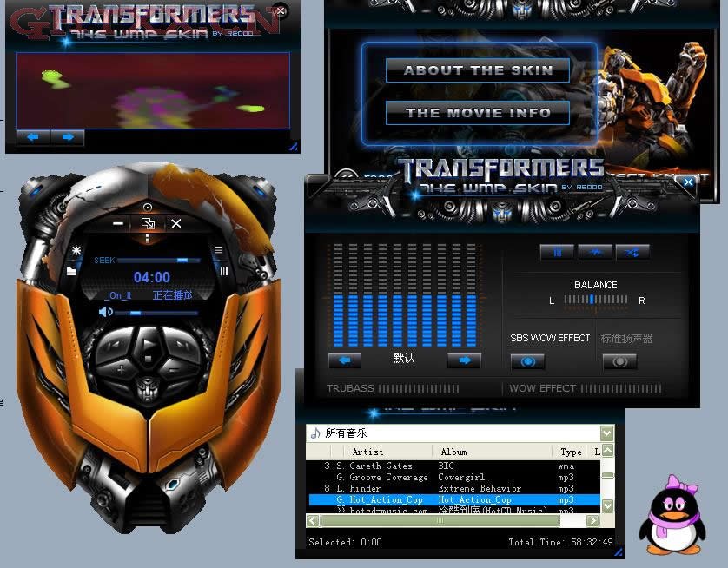Select next equalizer preset arrow
The height and width of the screenshot is (568, 728).
464,360
